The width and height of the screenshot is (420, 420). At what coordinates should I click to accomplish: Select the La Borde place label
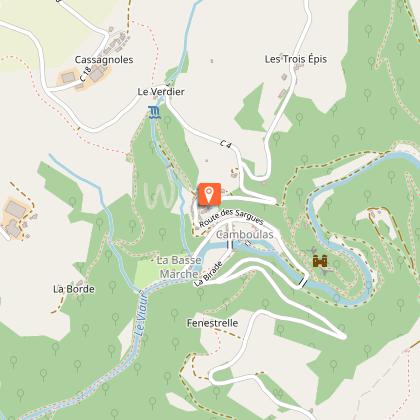[x=74, y=289]
